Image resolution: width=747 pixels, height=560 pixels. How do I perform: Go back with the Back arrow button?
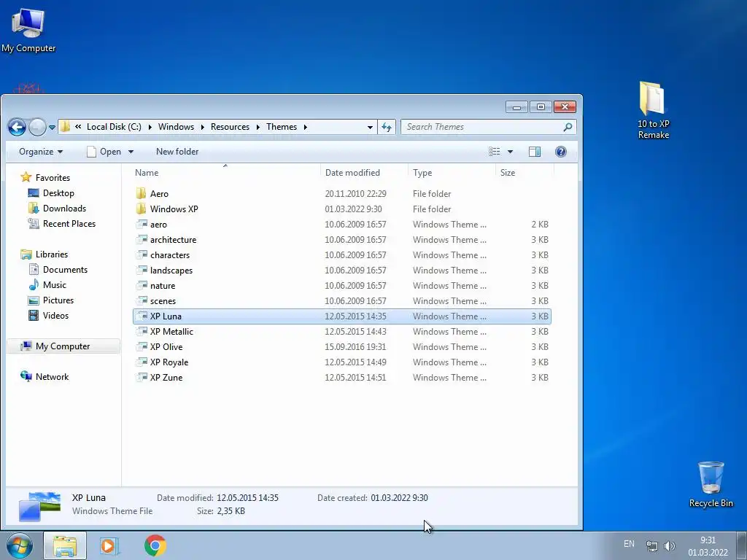18,127
